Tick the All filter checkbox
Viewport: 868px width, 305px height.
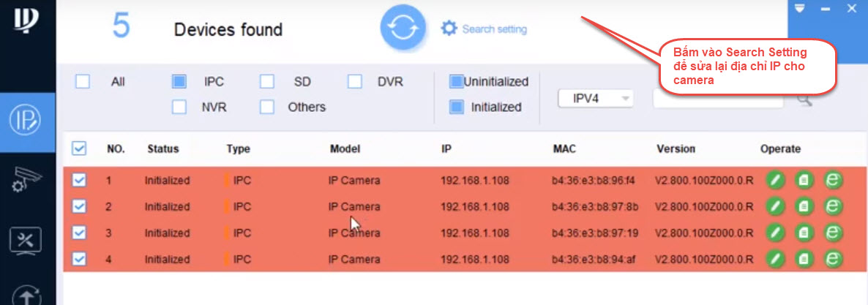coord(83,82)
